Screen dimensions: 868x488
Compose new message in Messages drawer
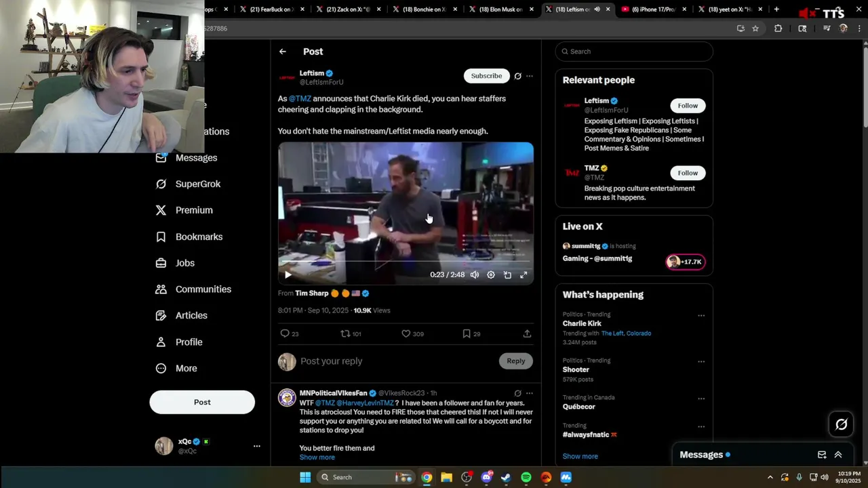point(822,455)
